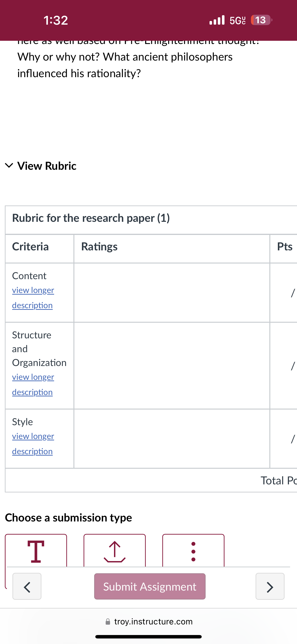Click the rubric title 'Rubric for the research paper (1)'
The width and height of the screenshot is (297, 644).
pyautogui.click(x=91, y=218)
